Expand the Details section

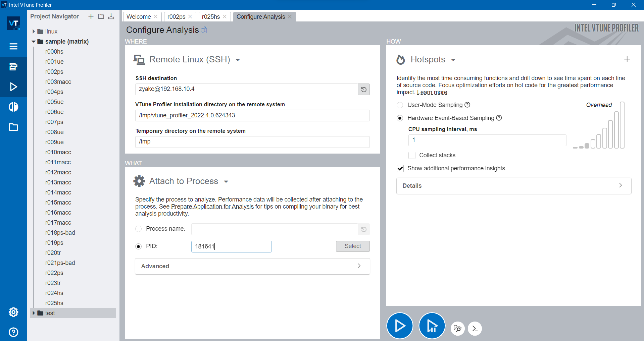click(x=514, y=186)
